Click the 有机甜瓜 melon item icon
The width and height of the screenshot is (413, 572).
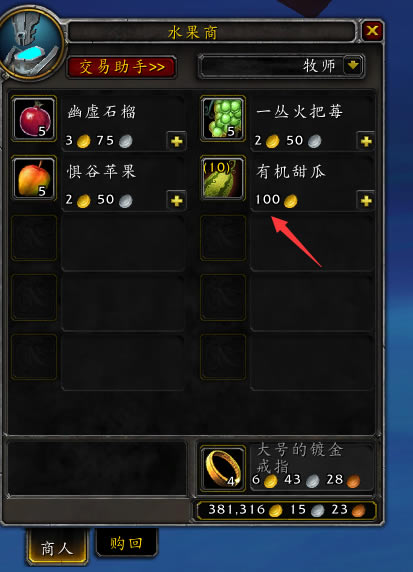(x=223, y=178)
